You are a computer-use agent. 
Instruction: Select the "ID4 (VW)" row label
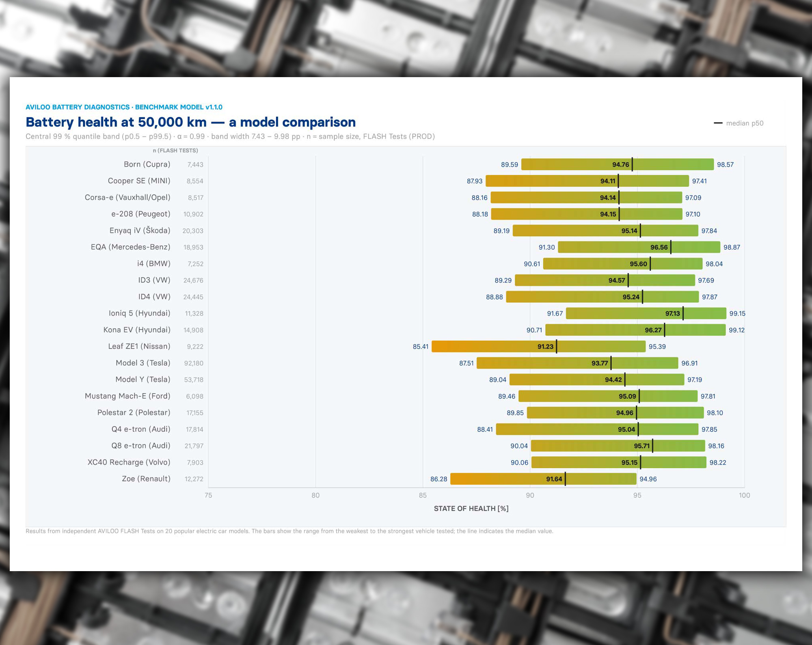154,297
